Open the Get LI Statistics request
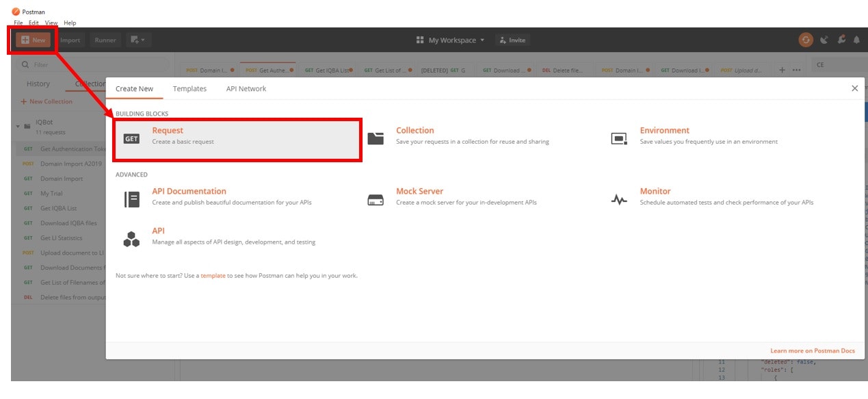The width and height of the screenshot is (868, 399). (x=61, y=238)
